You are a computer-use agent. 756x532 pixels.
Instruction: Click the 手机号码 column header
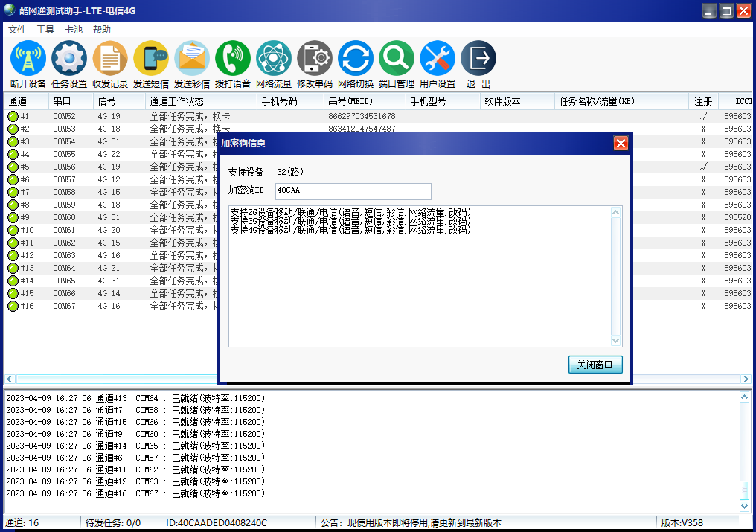291,101
